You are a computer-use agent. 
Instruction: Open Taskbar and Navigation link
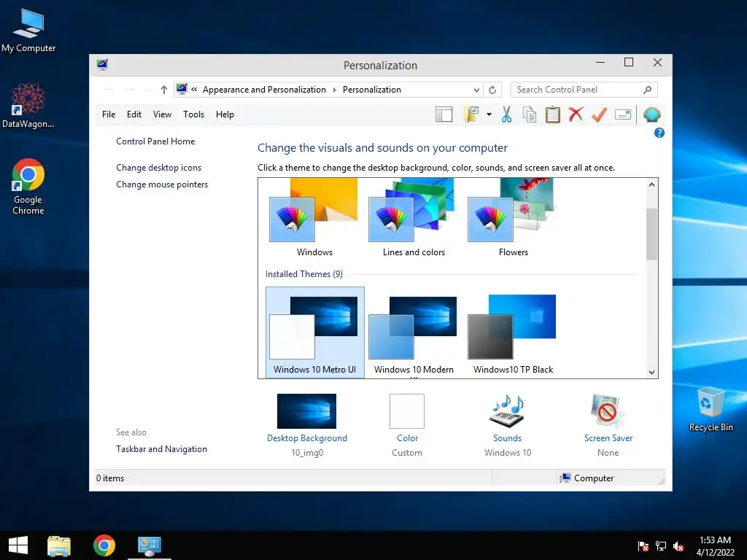point(161,449)
